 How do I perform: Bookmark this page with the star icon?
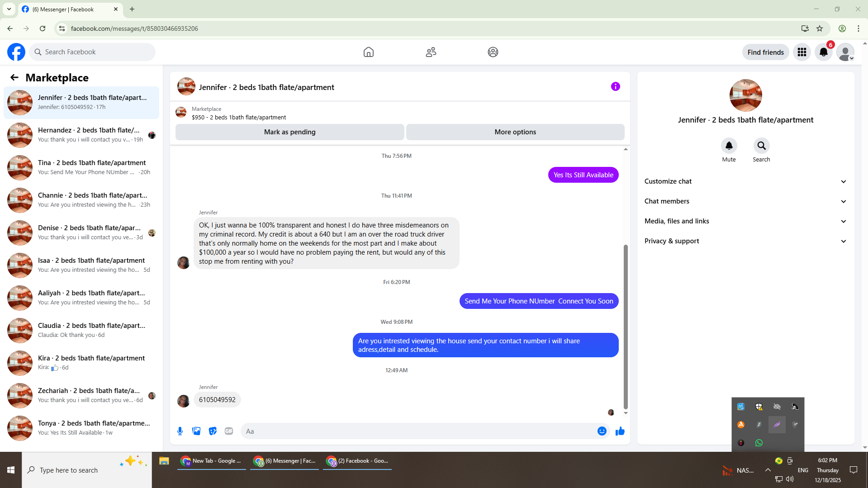[x=820, y=28]
